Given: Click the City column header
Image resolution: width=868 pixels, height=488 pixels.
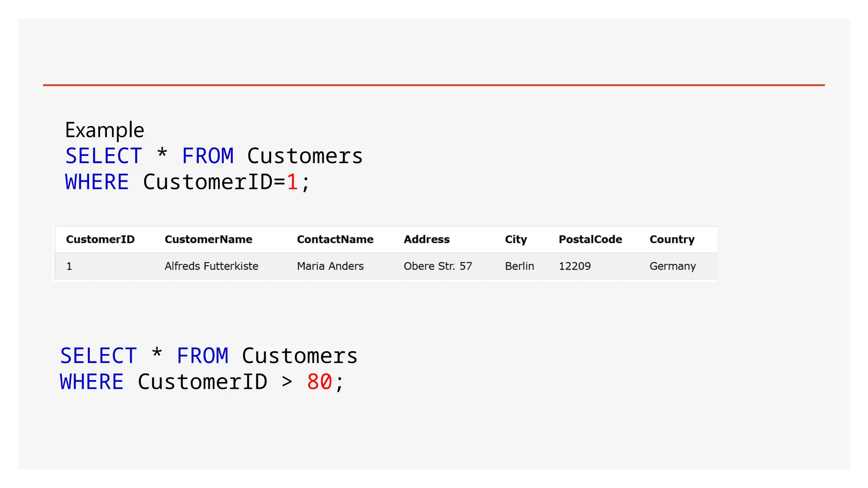Looking at the screenshot, I should click(516, 240).
